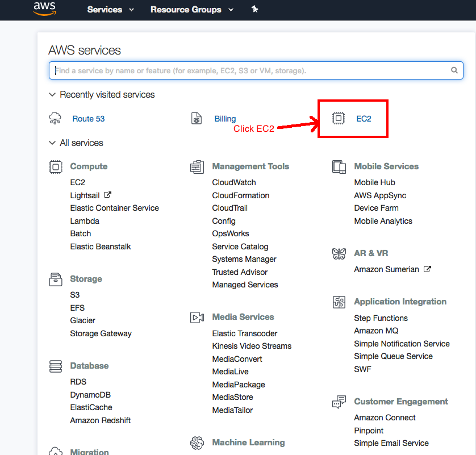Open EC2 under Compute
The width and height of the screenshot is (476, 455).
77,182
